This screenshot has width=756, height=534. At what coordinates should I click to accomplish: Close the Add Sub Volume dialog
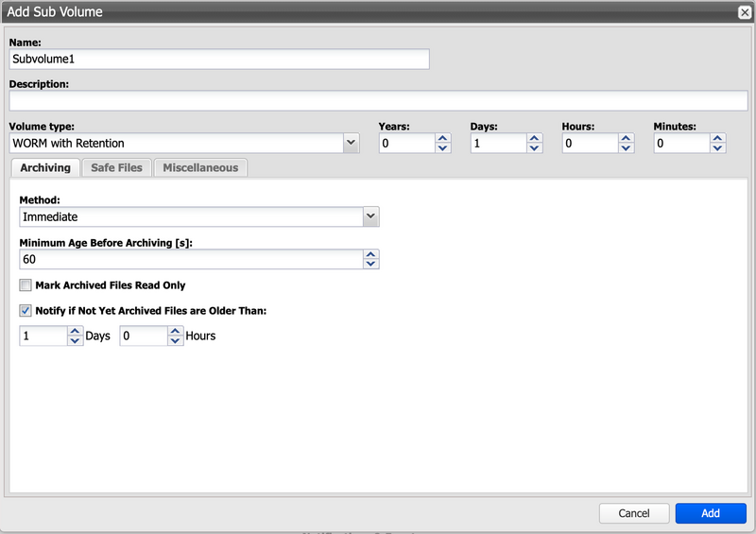click(x=744, y=12)
